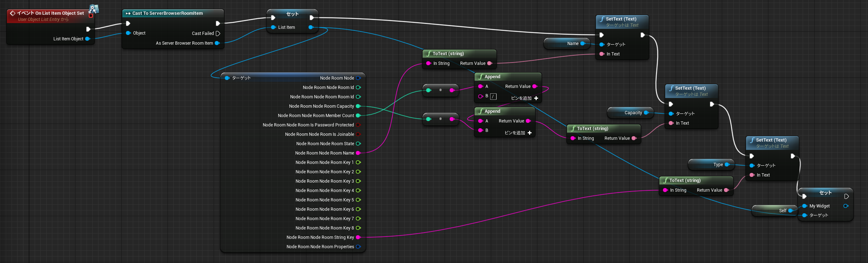Click the List Item input pin on the セット node
Viewport: 868px width, 263px height.
[273, 27]
